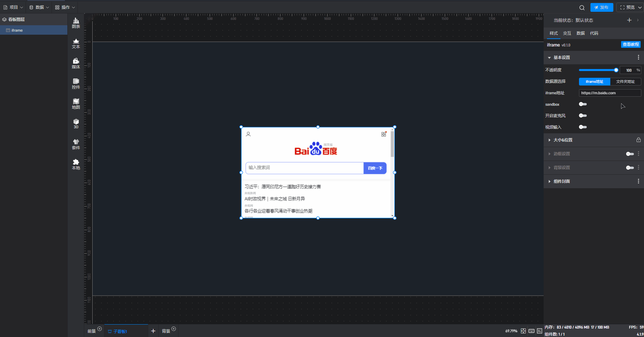This screenshot has height=337, width=644.
Task: Click the fit-to-screen icon in status bar
Action: (x=523, y=331)
